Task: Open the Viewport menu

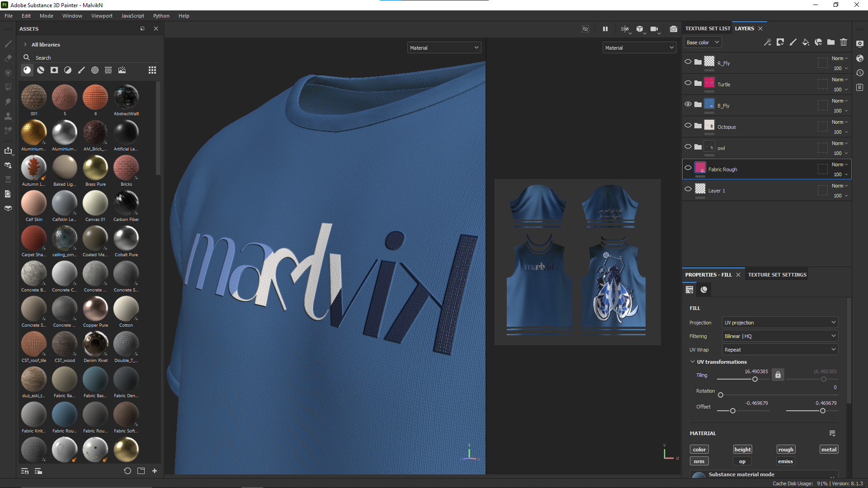Action: pyautogui.click(x=102, y=16)
